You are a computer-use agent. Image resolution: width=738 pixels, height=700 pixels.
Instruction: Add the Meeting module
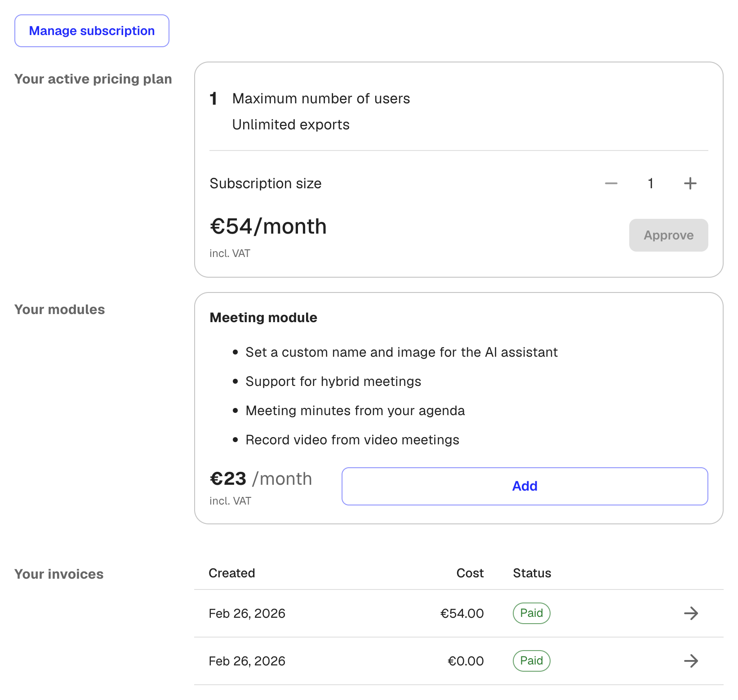click(x=524, y=486)
